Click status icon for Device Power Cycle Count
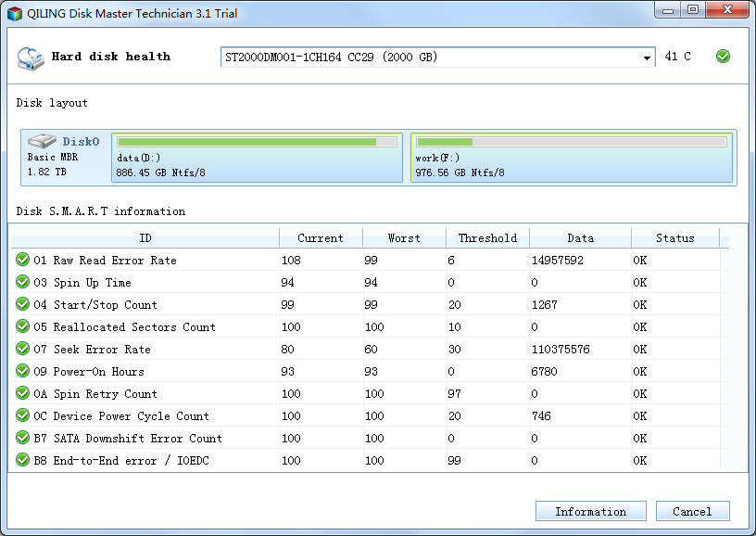This screenshot has height=536, width=756. coord(22,415)
